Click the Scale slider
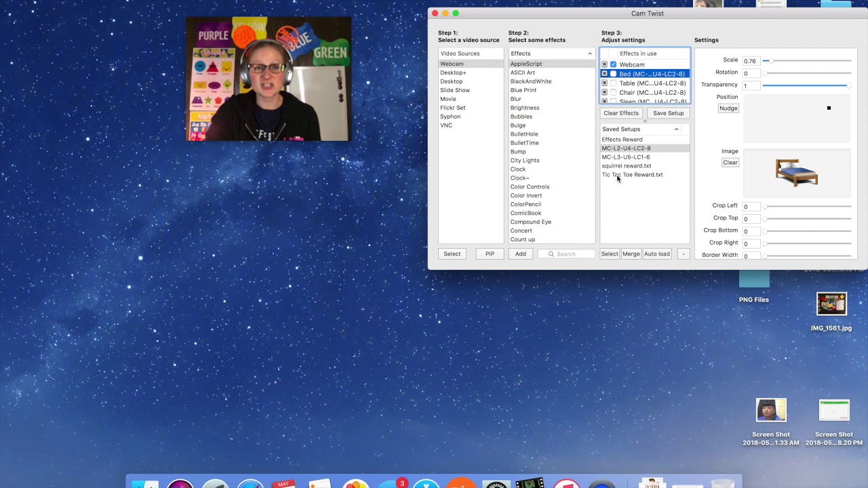This screenshot has height=488, width=868. coord(807,61)
